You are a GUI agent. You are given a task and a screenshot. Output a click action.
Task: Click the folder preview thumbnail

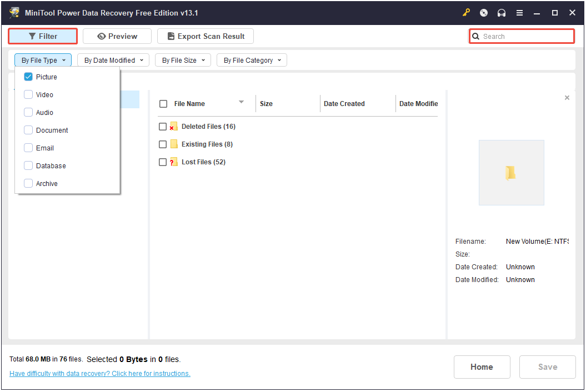tap(511, 173)
